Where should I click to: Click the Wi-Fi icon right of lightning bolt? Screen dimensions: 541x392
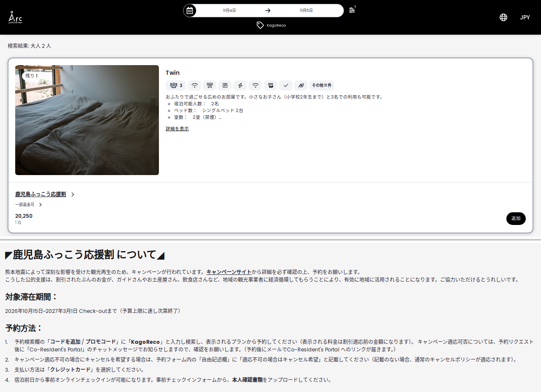(255, 85)
